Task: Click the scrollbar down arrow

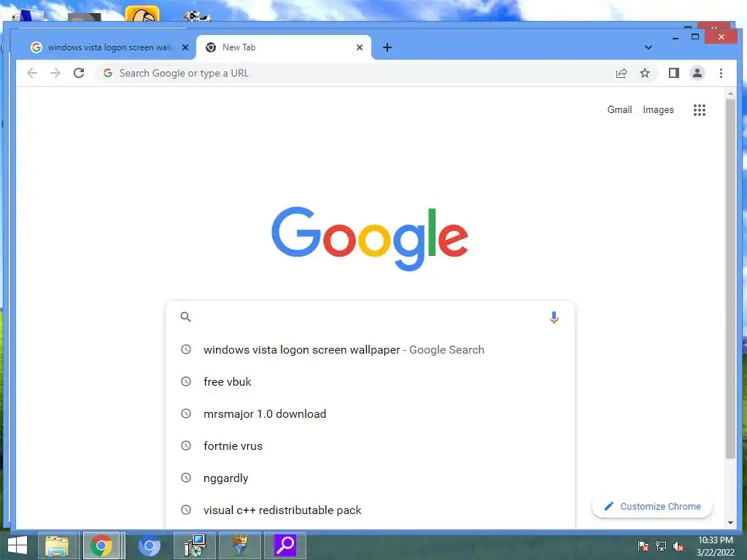Action: click(x=730, y=522)
